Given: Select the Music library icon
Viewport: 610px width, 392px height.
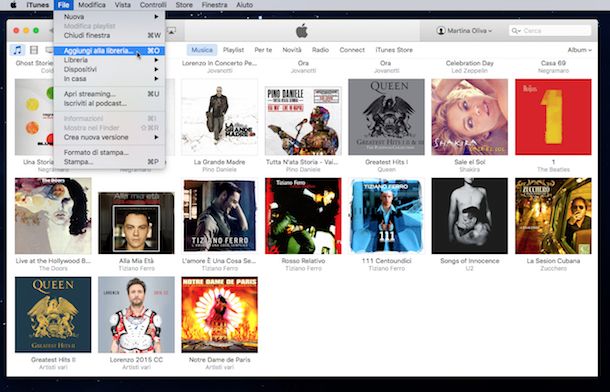Looking at the screenshot, I should point(18,50).
